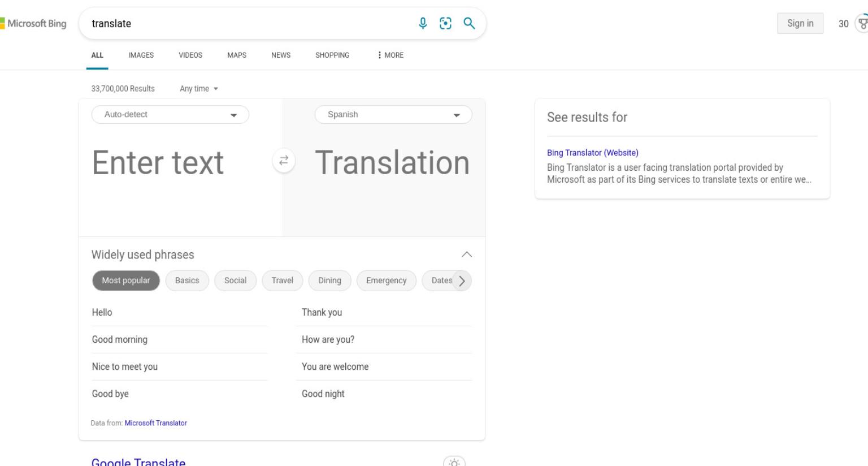The height and width of the screenshot is (466, 868).
Task: Choose the Social phrase category
Action: pos(235,281)
